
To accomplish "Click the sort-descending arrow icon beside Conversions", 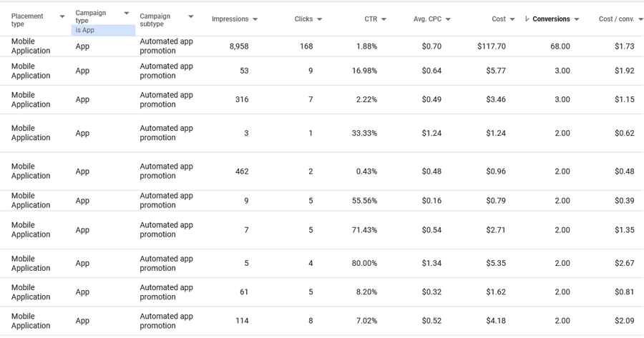I will point(527,19).
